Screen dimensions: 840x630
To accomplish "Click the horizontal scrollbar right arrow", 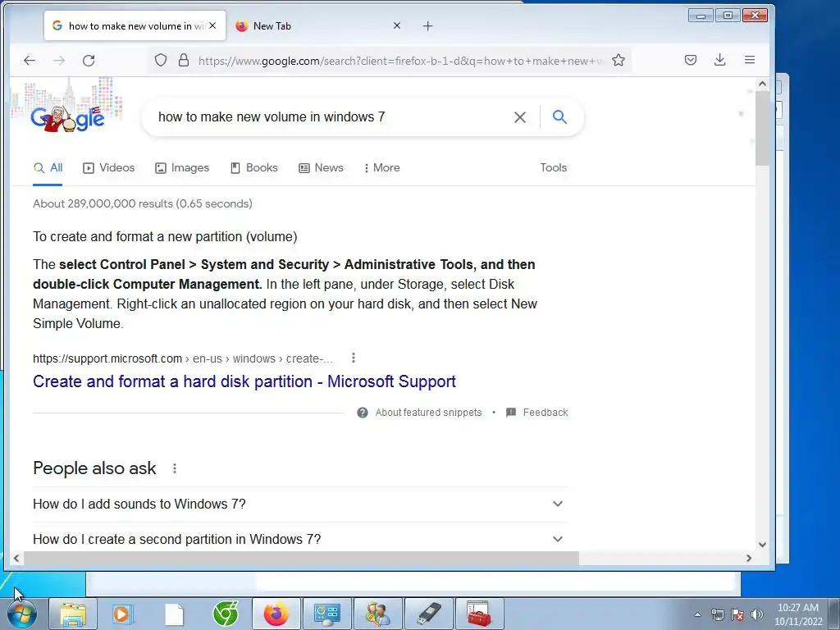I will coord(749,558).
